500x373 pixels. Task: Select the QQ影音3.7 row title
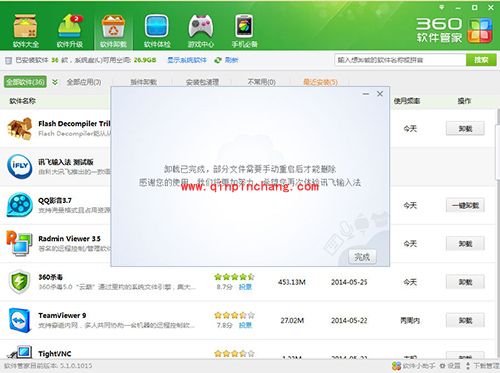(55, 200)
